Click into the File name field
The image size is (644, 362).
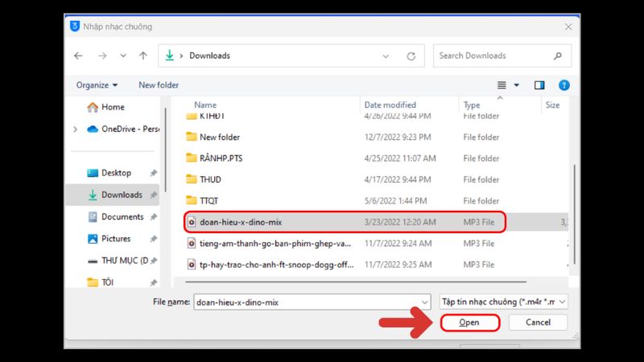pos(312,302)
